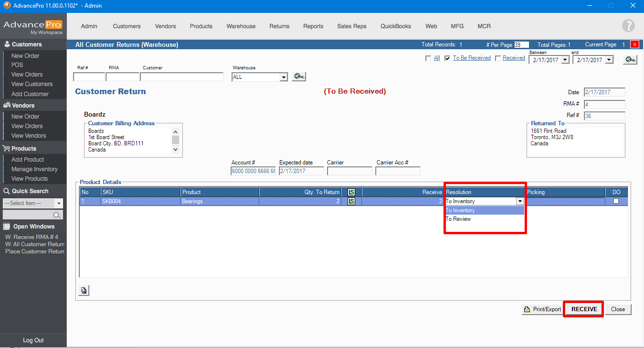Select To Review from Resolution list

tap(458, 219)
